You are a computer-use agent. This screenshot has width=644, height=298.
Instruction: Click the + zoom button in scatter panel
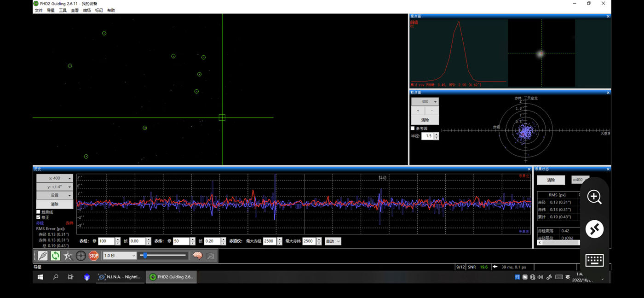pos(418,111)
